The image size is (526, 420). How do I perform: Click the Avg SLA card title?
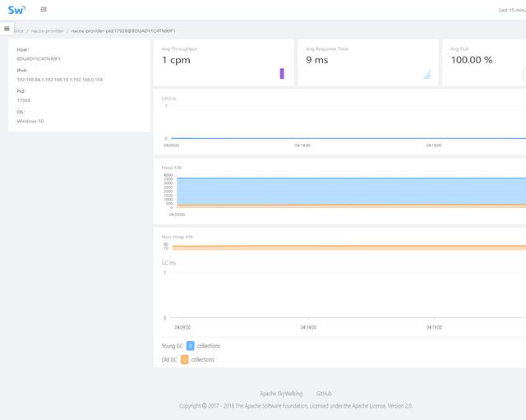459,49
